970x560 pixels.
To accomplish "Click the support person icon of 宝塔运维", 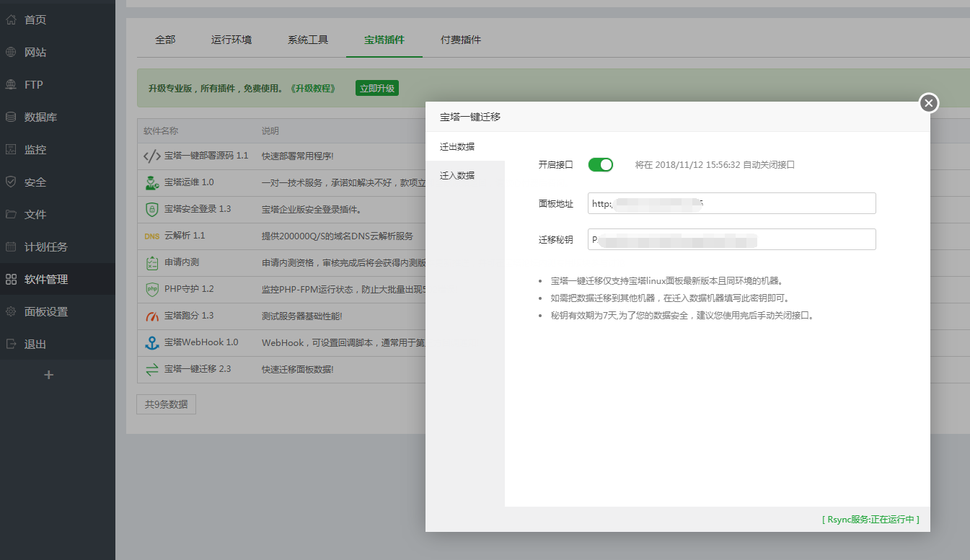I will (x=152, y=182).
